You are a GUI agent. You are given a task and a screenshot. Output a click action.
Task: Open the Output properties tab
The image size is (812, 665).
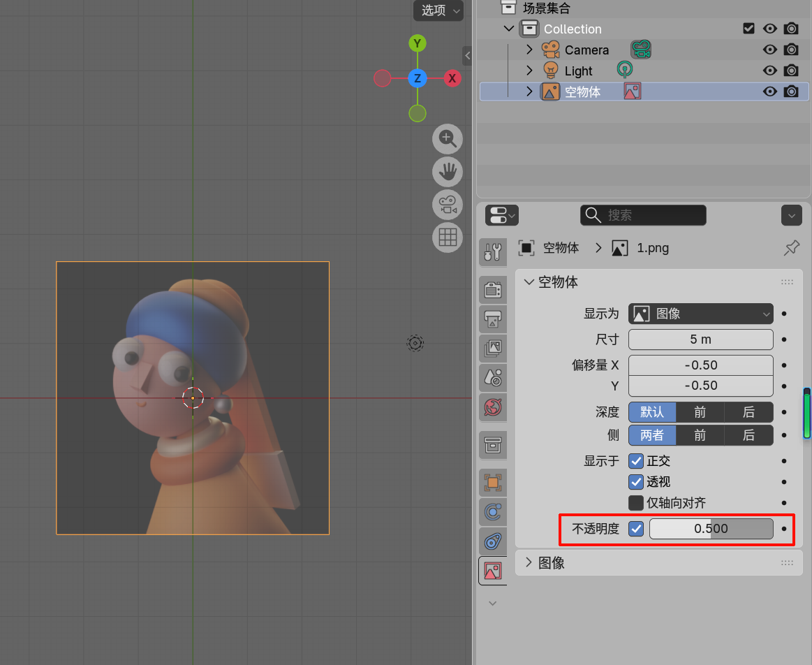(493, 319)
